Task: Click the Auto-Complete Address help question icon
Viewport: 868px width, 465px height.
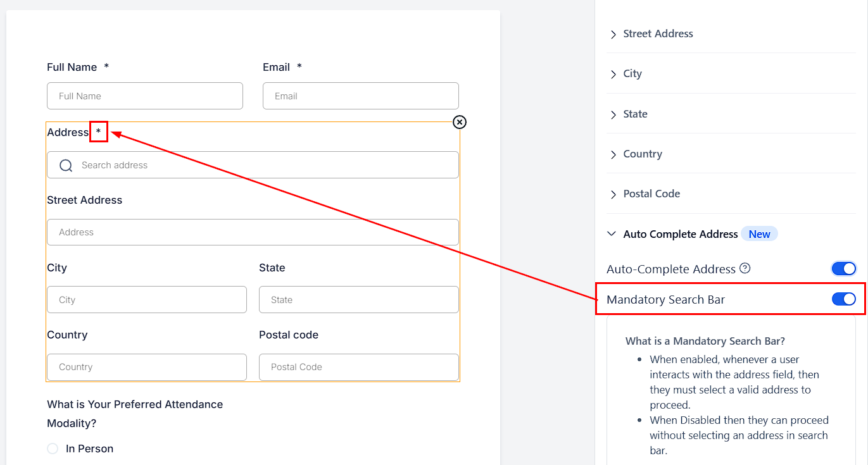Action: 745,268
